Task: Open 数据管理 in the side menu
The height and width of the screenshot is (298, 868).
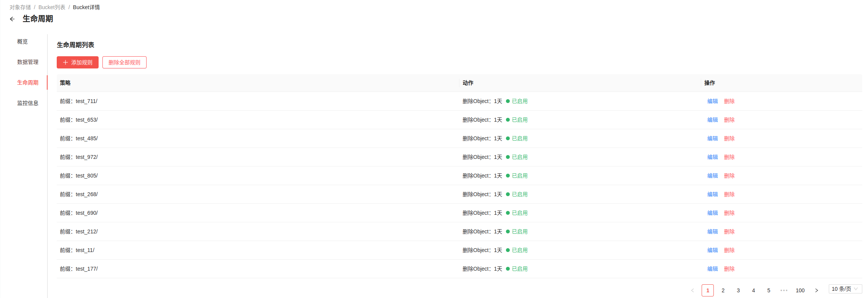Action: pyautogui.click(x=28, y=62)
